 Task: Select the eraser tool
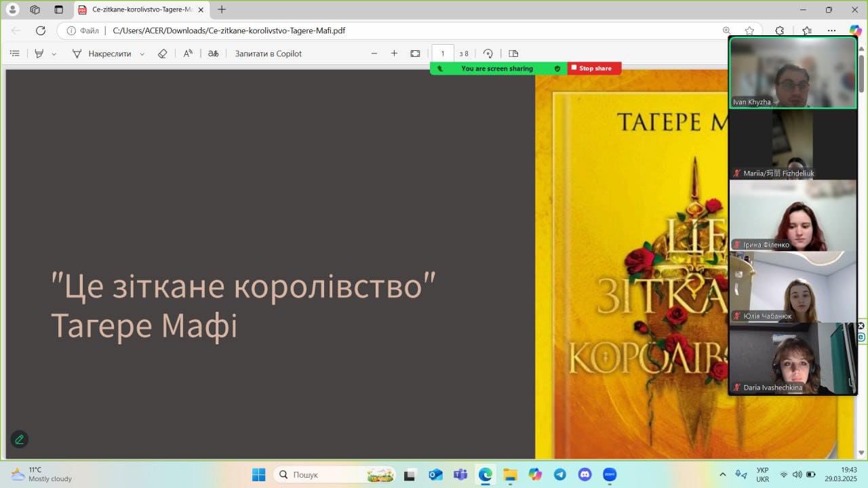162,54
